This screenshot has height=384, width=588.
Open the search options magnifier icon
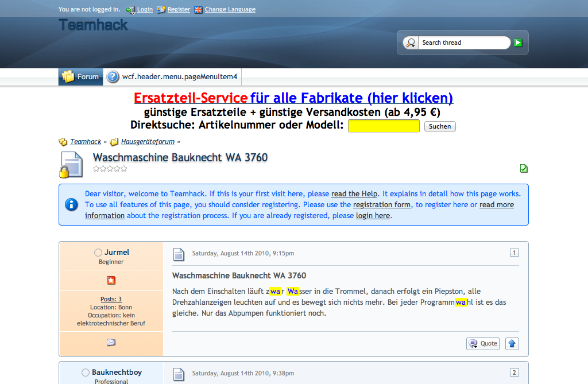coord(411,42)
